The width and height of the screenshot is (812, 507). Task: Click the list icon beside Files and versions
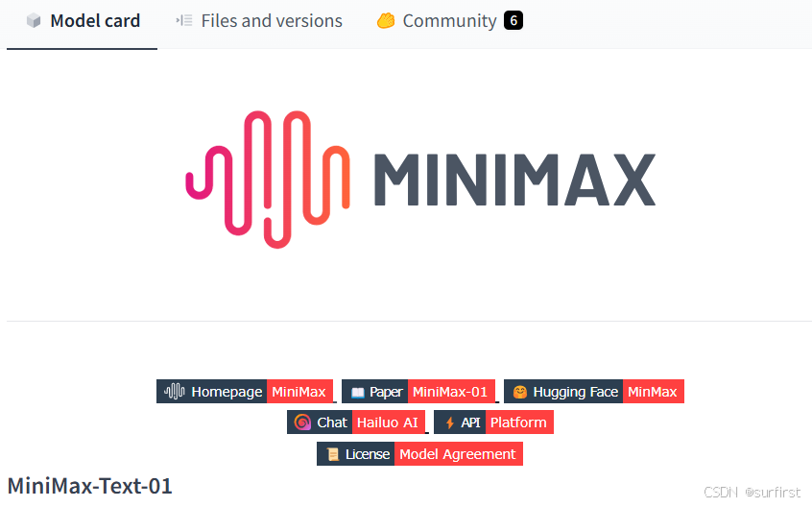click(x=184, y=21)
